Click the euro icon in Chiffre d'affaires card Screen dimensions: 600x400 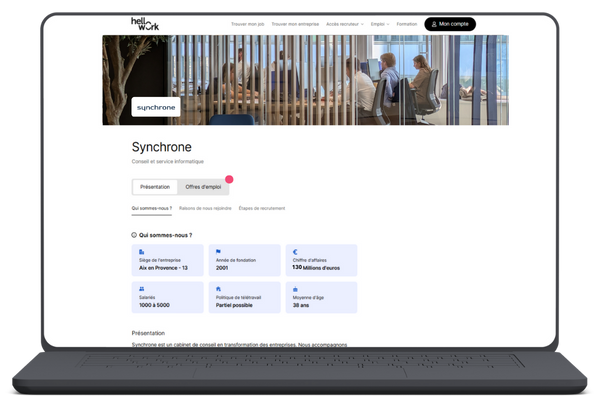[x=295, y=252]
